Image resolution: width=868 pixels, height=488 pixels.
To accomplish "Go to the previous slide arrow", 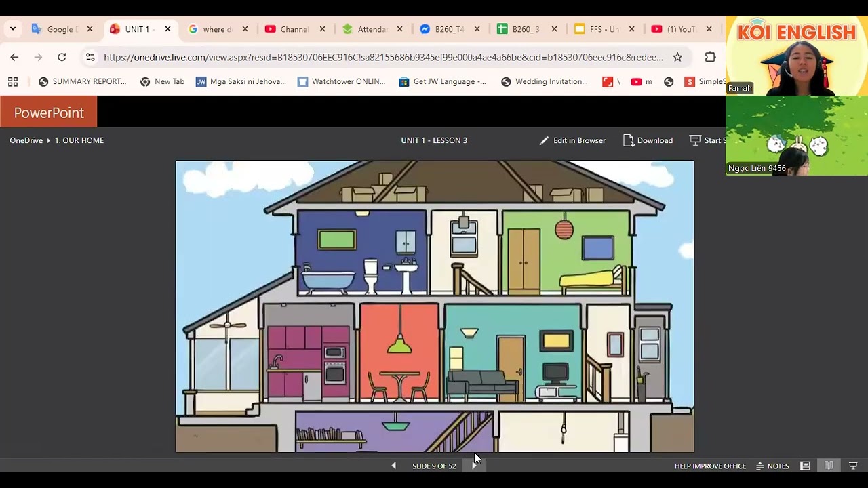I will click(x=394, y=466).
